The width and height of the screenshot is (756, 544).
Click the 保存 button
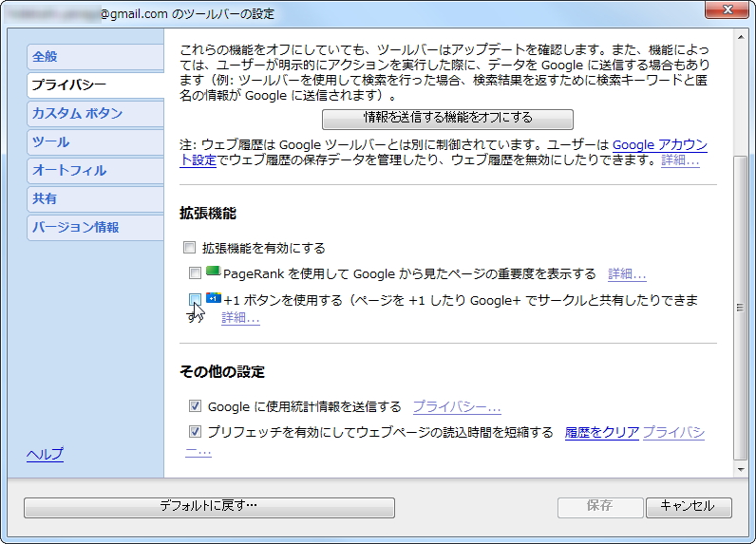[x=600, y=508]
